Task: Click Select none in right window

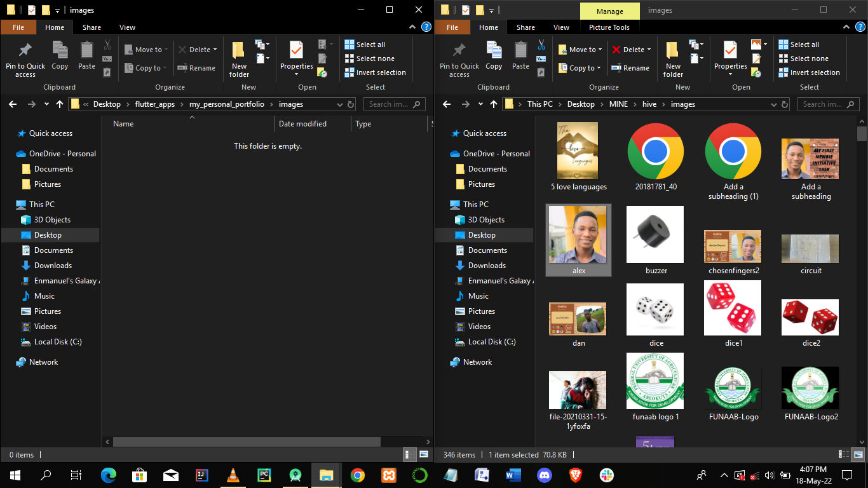Action: pos(804,58)
